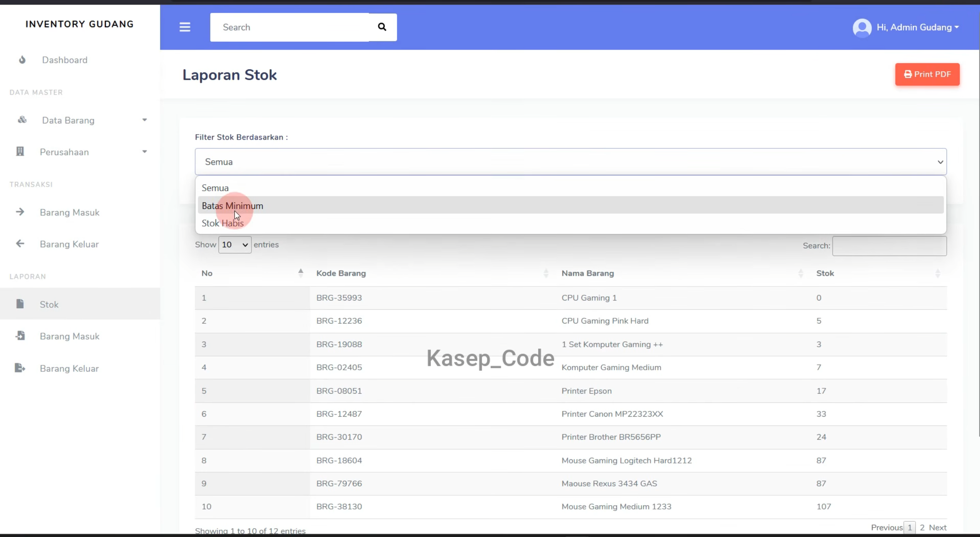Click the Komputer Gaming Medium cell

click(x=682, y=367)
